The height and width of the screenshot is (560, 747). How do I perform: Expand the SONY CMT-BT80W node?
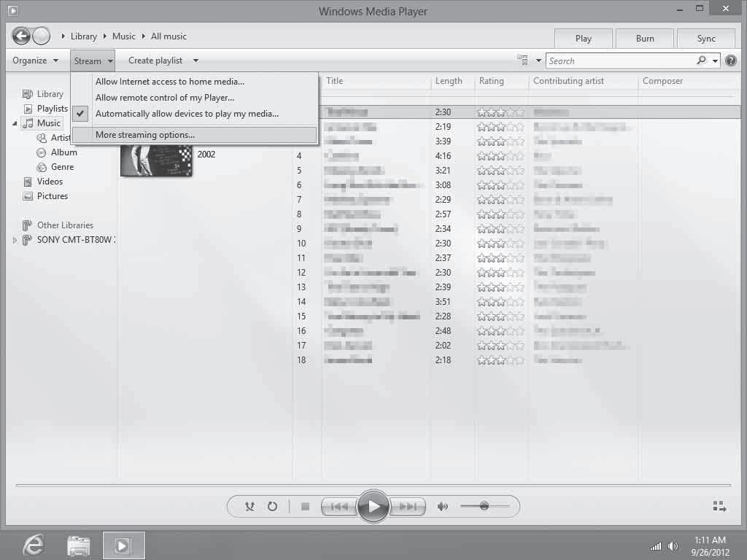15,240
